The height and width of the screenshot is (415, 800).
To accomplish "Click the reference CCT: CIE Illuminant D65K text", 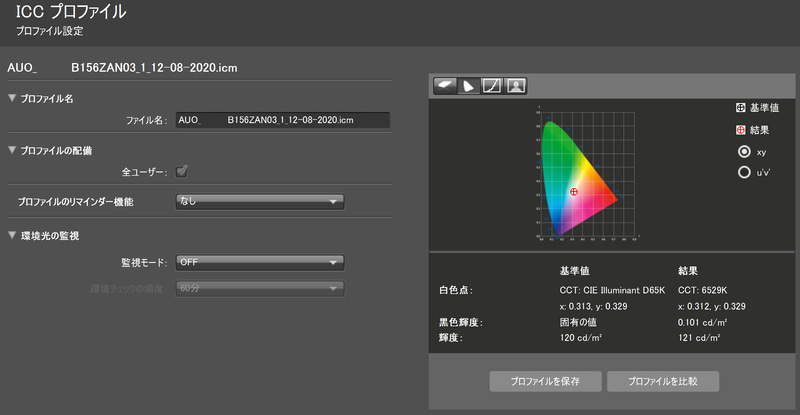I will (612, 290).
